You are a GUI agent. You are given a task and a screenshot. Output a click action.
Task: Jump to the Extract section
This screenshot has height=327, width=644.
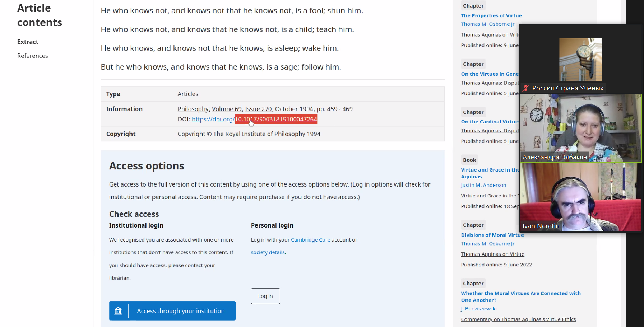[x=28, y=42]
